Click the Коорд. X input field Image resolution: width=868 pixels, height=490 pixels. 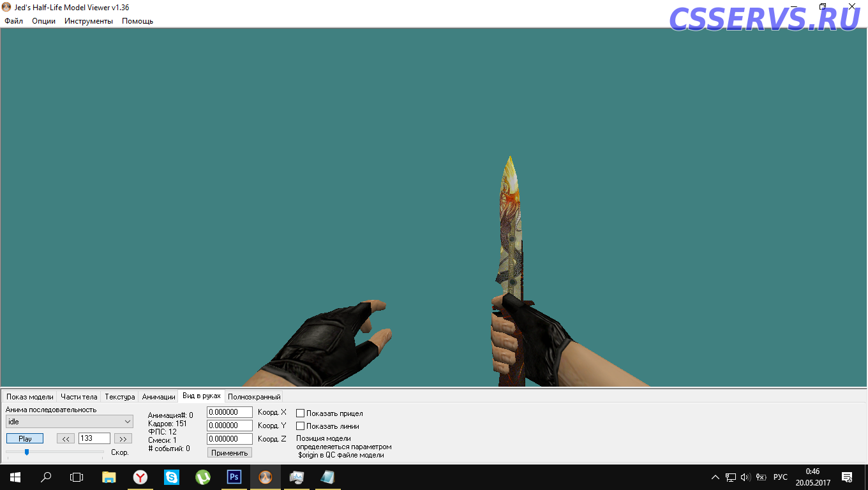coord(230,412)
